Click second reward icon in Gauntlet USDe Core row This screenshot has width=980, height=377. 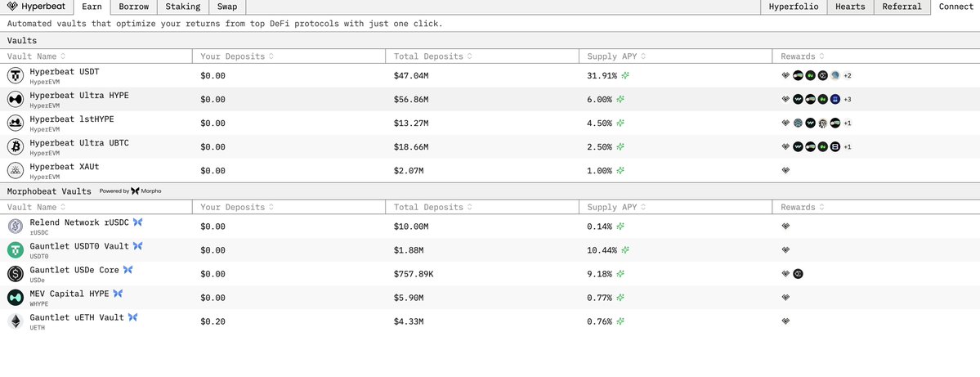pyautogui.click(x=798, y=274)
